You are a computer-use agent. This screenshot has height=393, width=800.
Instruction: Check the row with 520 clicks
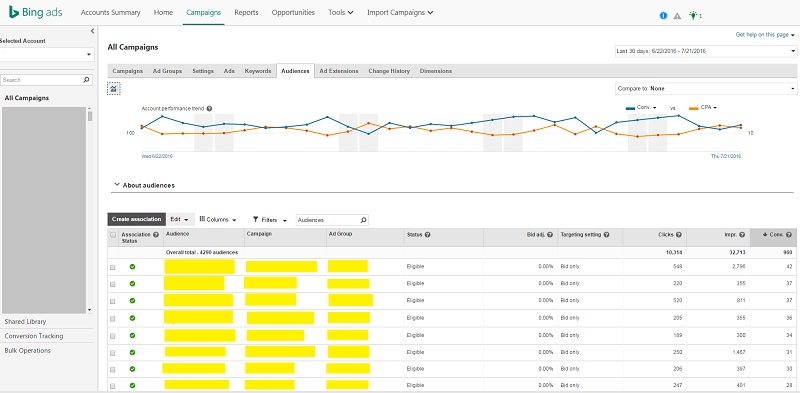pyautogui.click(x=113, y=301)
